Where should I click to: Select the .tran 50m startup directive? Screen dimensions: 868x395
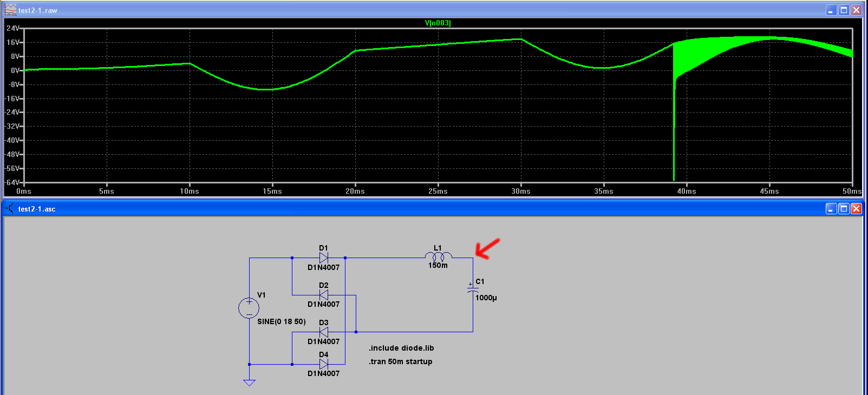401,361
